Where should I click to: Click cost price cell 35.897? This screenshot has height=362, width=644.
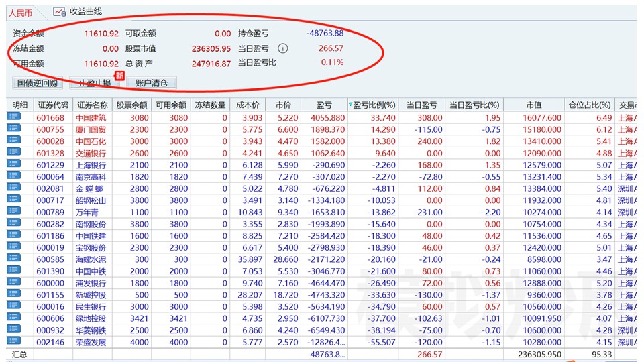[x=250, y=260]
